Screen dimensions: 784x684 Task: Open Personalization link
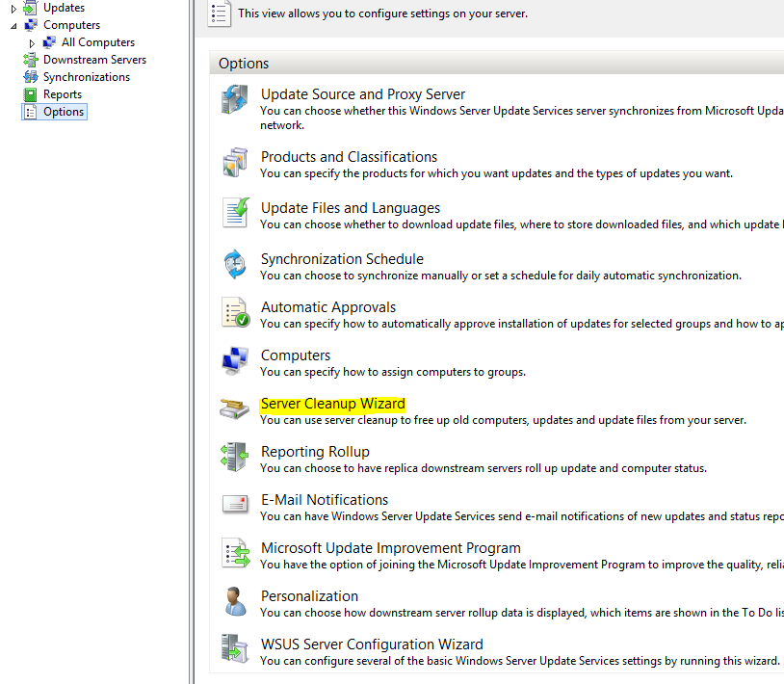[x=309, y=596]
